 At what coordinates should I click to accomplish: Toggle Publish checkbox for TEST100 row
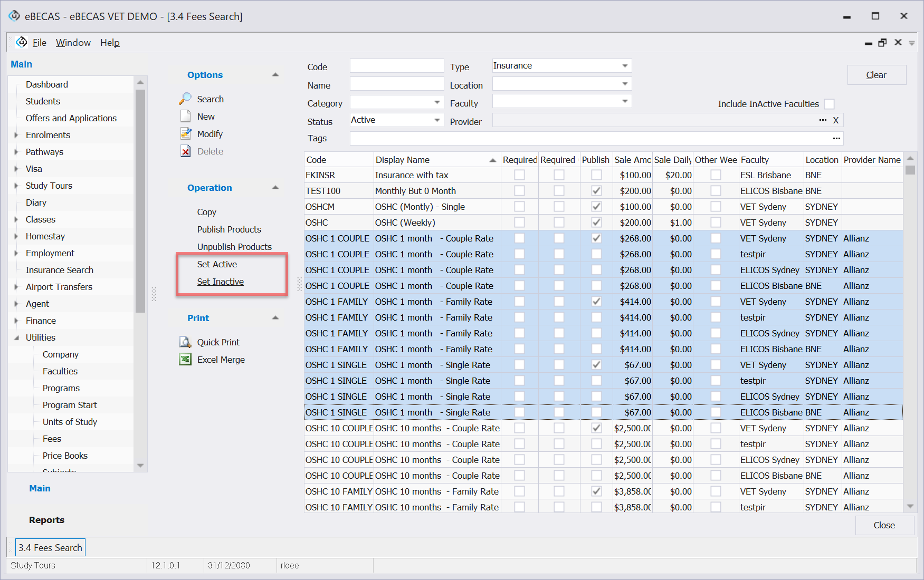pyautogui.click(x=596, y=191)
